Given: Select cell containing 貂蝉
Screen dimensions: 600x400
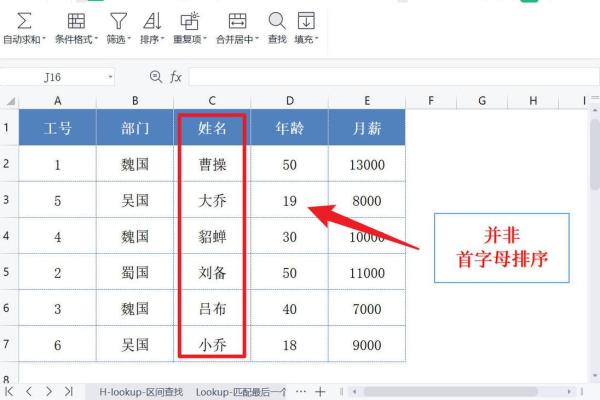Looking at the screenshot, I should pyautogui.click(x=212, y=236).
